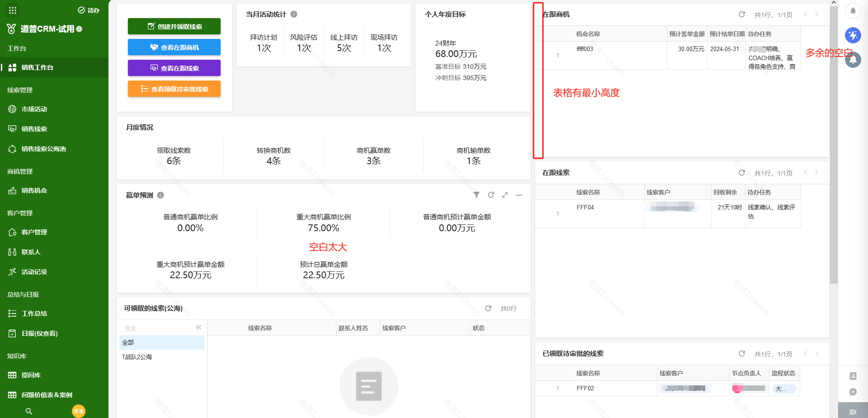Open the filter icon in 赢单预测 panel
The height and width of the screenshot is (418, 868).
(476, 195)
